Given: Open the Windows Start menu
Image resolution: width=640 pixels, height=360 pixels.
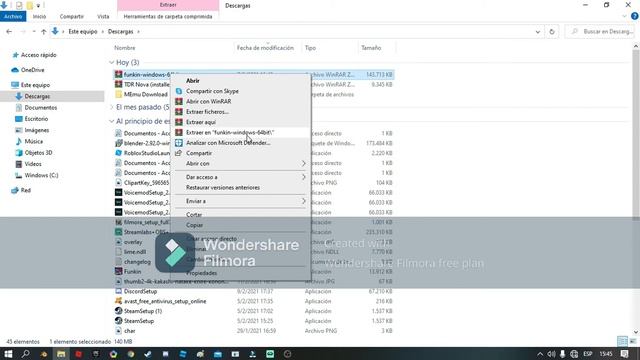Looking at the screenshot, I should click(8, 354).
